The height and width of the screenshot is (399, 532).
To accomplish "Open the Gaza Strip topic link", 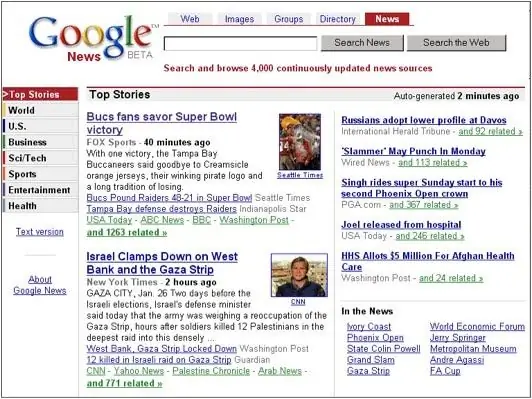I will click(x=368, y=371).
